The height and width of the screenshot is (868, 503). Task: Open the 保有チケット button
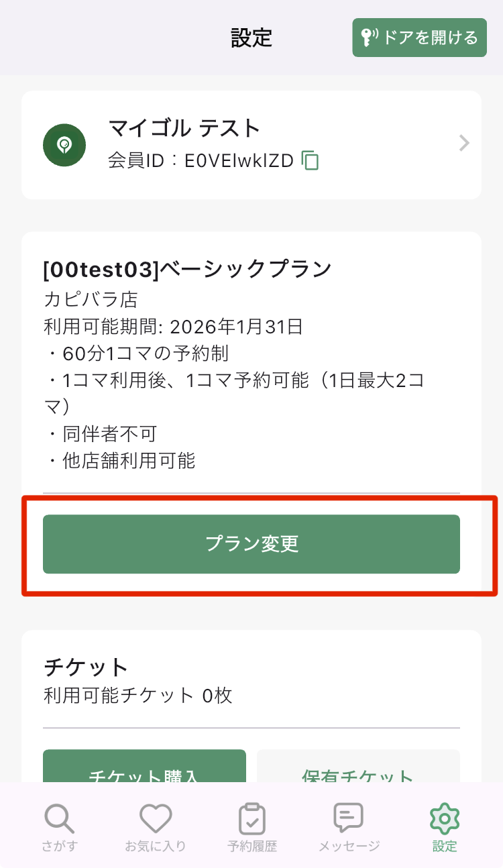(358, 771)
